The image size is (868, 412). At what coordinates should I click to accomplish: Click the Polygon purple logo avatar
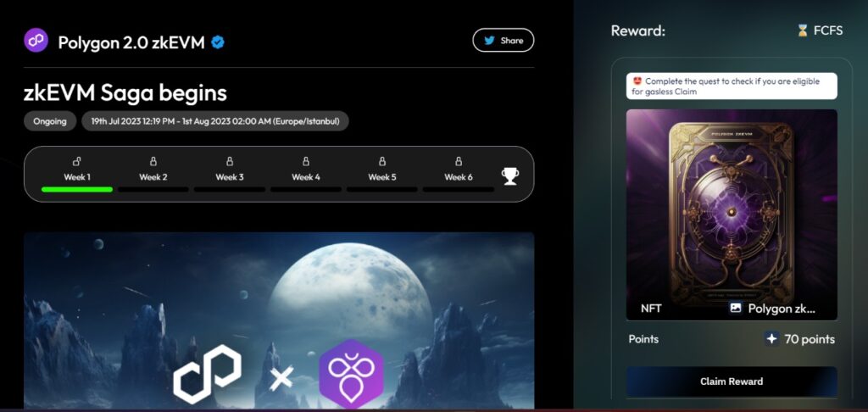[36, 41]
